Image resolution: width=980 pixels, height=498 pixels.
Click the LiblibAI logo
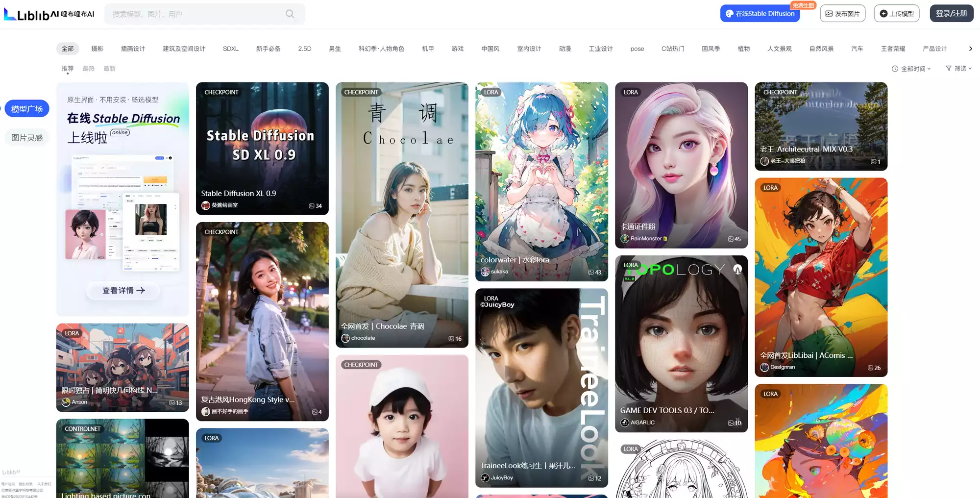49,14
